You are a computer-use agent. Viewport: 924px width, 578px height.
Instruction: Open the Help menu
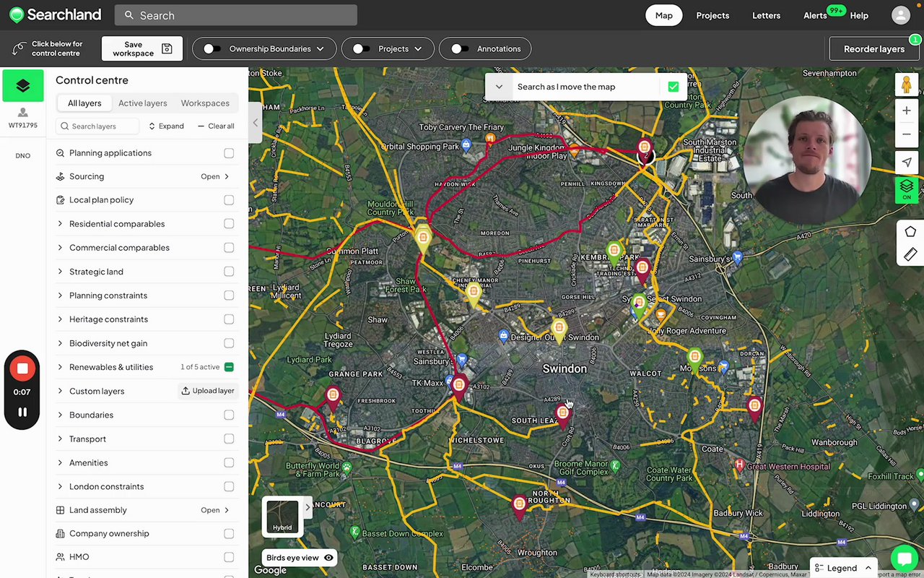[859, 15]
